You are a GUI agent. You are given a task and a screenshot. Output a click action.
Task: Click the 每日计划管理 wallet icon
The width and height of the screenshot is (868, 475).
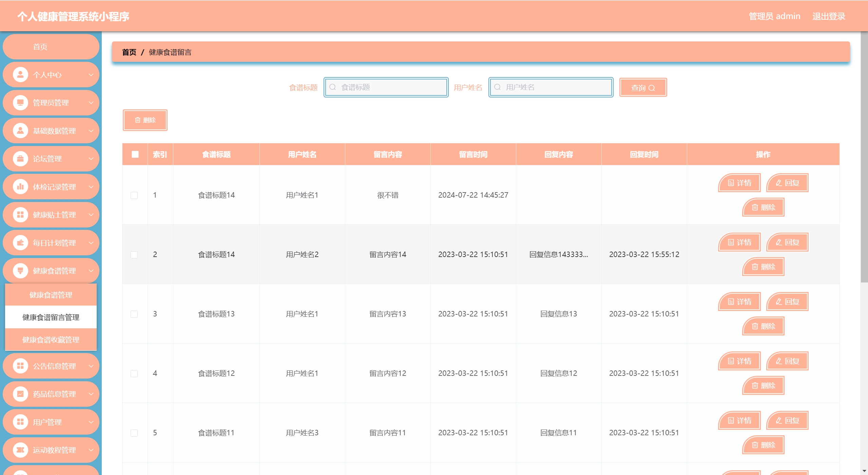coord(20,243)
